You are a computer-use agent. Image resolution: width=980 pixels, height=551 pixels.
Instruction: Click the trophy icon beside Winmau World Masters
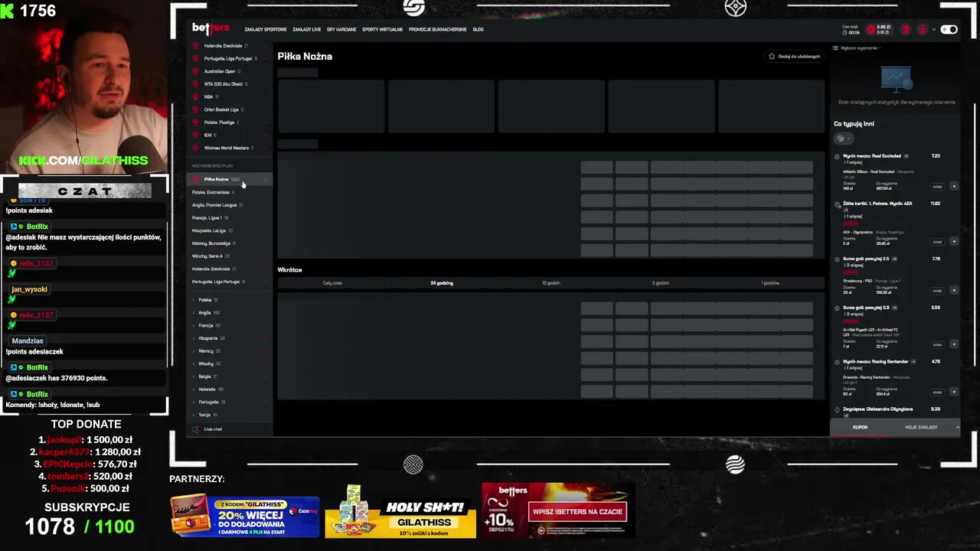(x=195, y=148)
